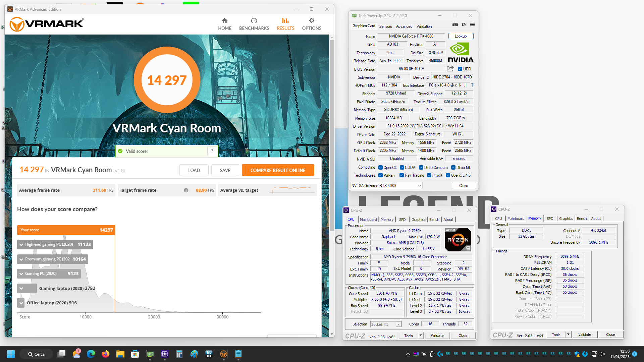The width and height of the screenshot is (644, 362).
Task: Click the LOAD button in VRMark
Action: pyautogui.click(x=194, y=170)
